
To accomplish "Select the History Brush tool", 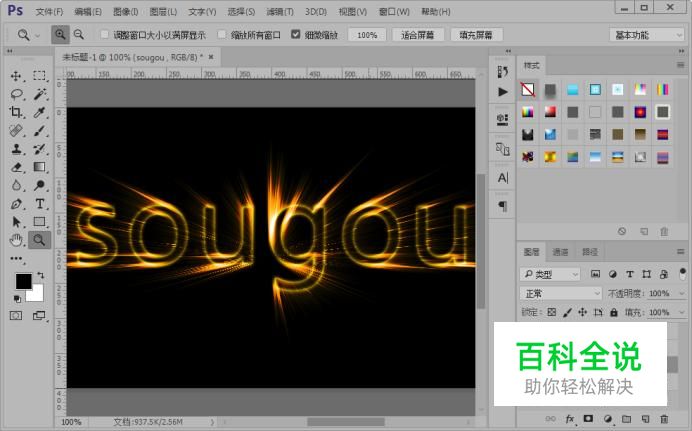I will point(40,149).
